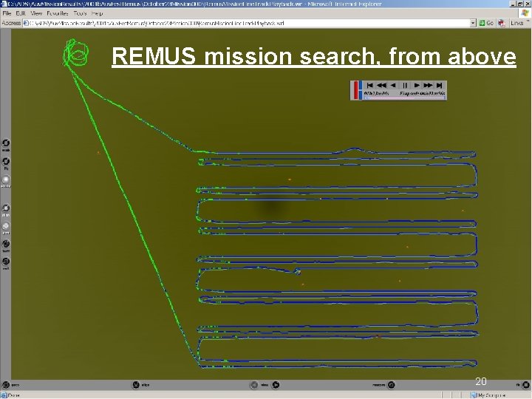Screen dimensions: 532x399
Task: Expand the Address bar dropdown arrow
Action: [474, 23]
